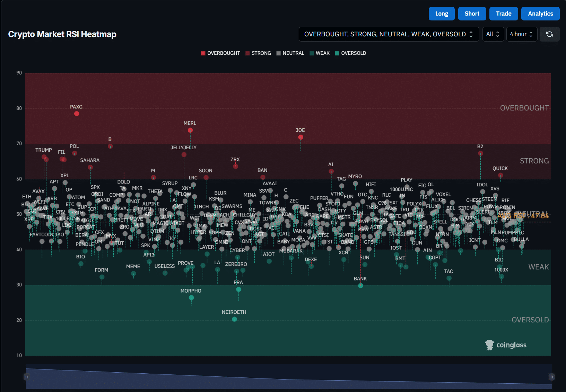Click the Long button
Image resolution: width=566 pixels, height=392 pixels.
(x=442, y=14)
